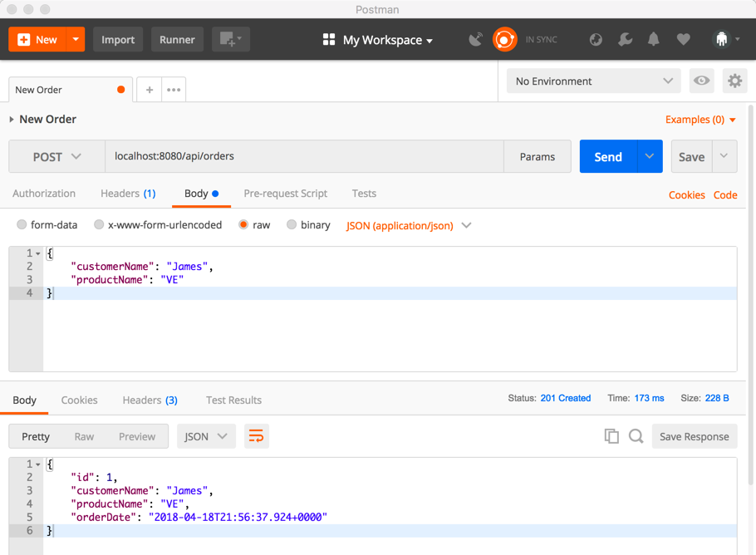Click the "productName": "VE" line in request body
The height and width of the screenshot is (555, 756).
click(x=127, y=280)
